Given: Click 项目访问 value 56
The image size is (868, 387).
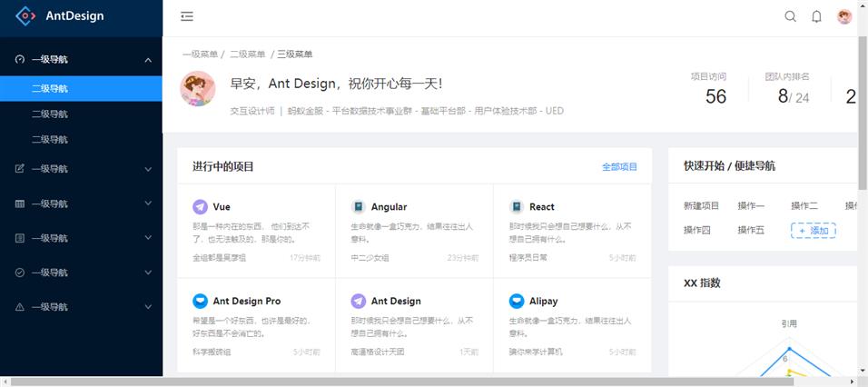Looking at the screenshot, I should (x=715, y=97).
